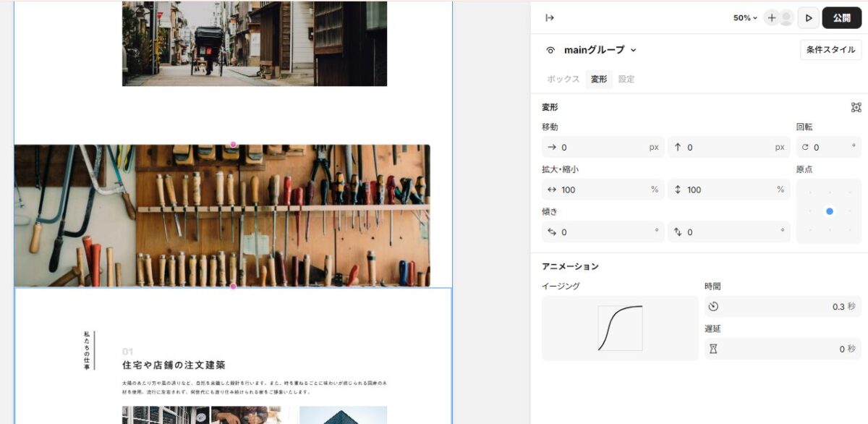
Task: Click the plus icon to invite members
Action: point(771,17)
